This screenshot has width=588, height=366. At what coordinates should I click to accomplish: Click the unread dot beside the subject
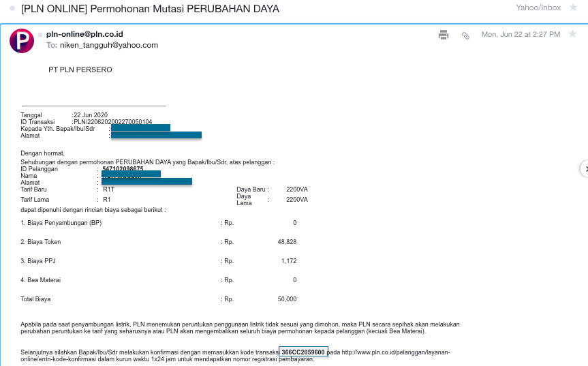pos(12,8)
